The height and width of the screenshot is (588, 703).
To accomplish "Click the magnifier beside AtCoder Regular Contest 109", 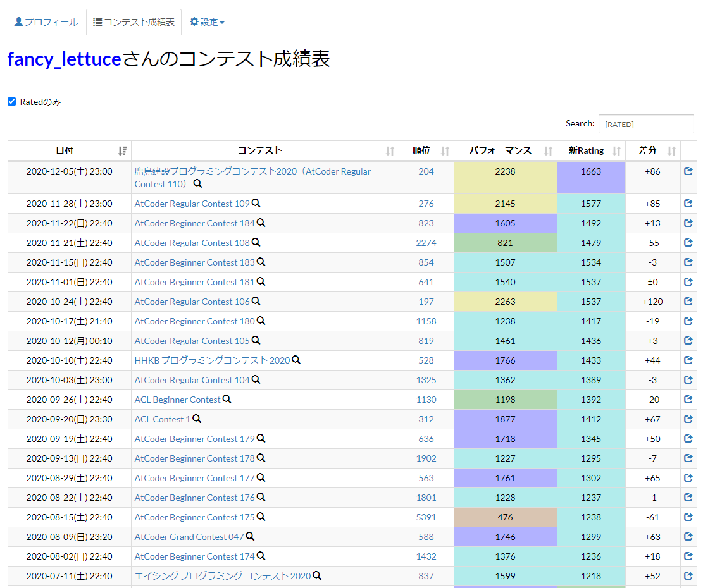I will pos(256,204).
